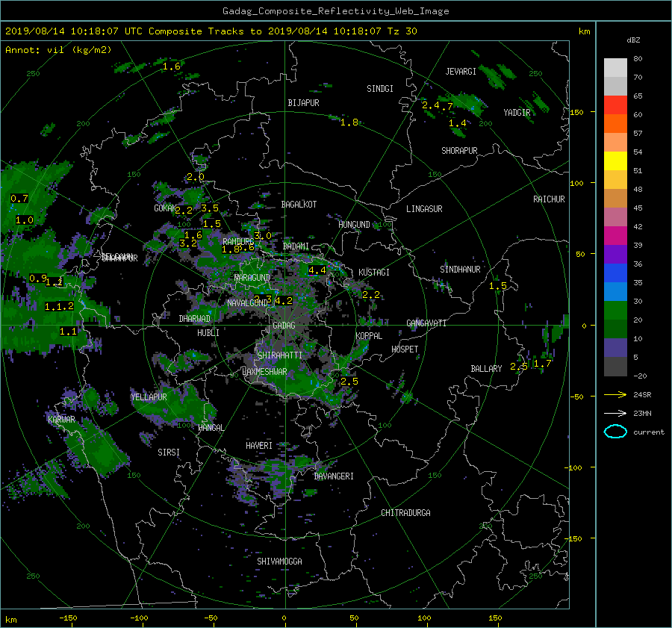The height and width of the screenshot is (628, 672).
Task: Click the HANGAL city label
Action: pos(211,428)
